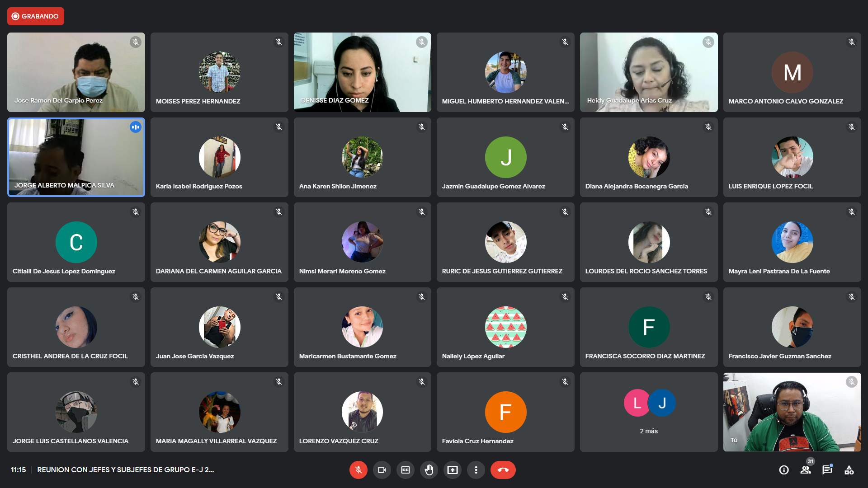Click muted mic icon on Juan Jose Garcia tile
The width and height of the screenshot is (868, 488).
pos(279,297)
